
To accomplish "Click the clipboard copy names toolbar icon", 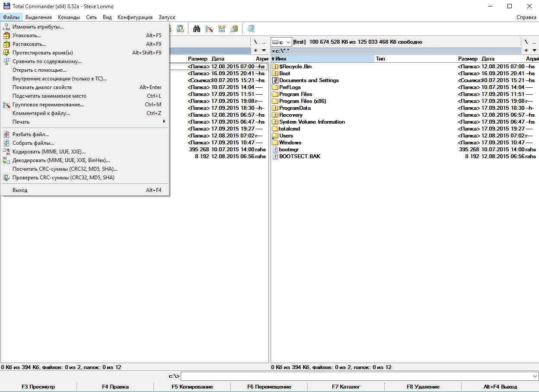I will point(234,29).
